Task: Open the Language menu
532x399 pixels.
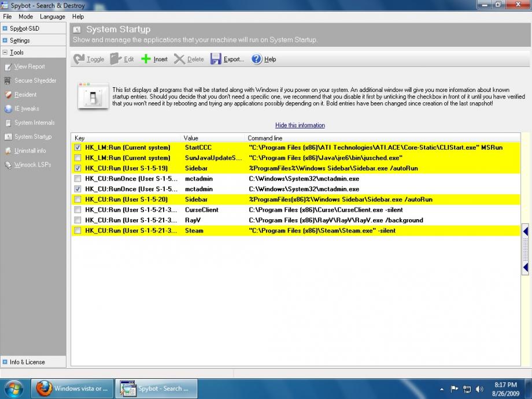Action: pyautogui.click(x=52, y=17)
